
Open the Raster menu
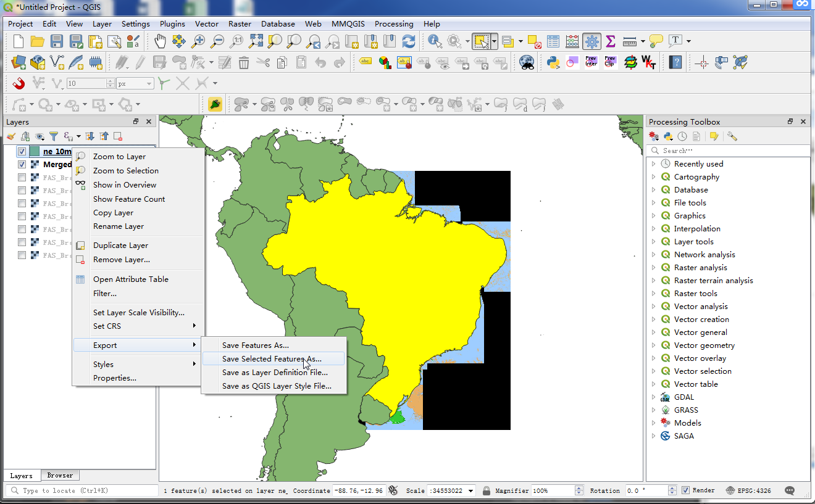pos(240,24)
